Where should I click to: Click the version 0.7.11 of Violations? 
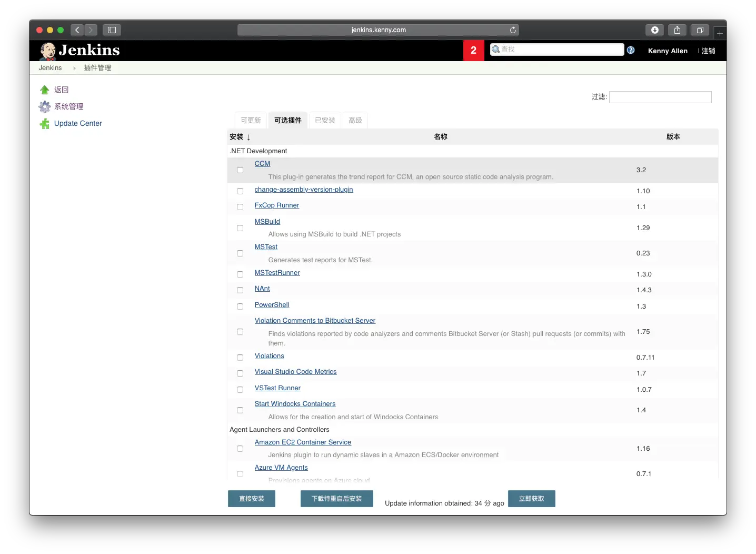coord(645,358)
